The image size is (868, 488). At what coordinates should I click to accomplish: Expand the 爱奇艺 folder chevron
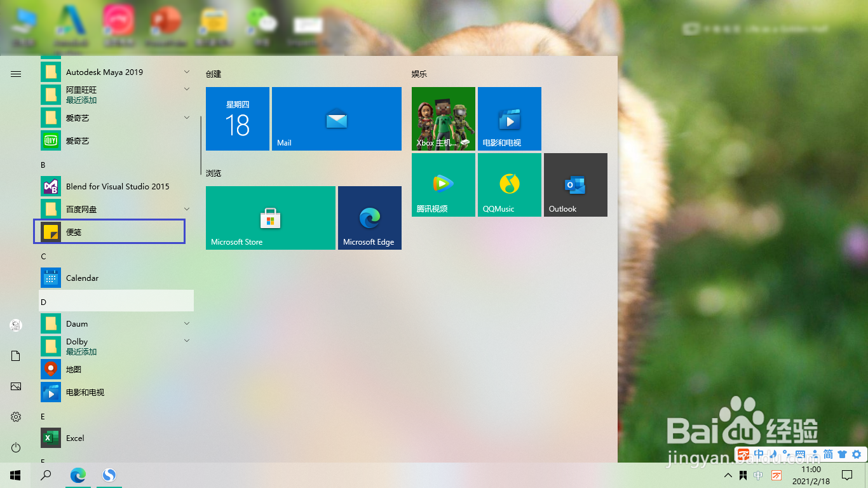pos(187,118)
